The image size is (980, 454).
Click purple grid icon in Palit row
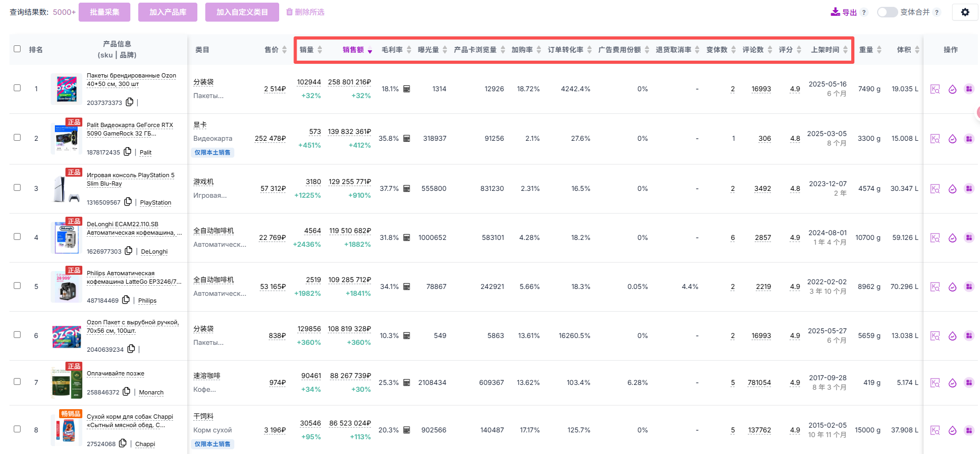point(969,139)
